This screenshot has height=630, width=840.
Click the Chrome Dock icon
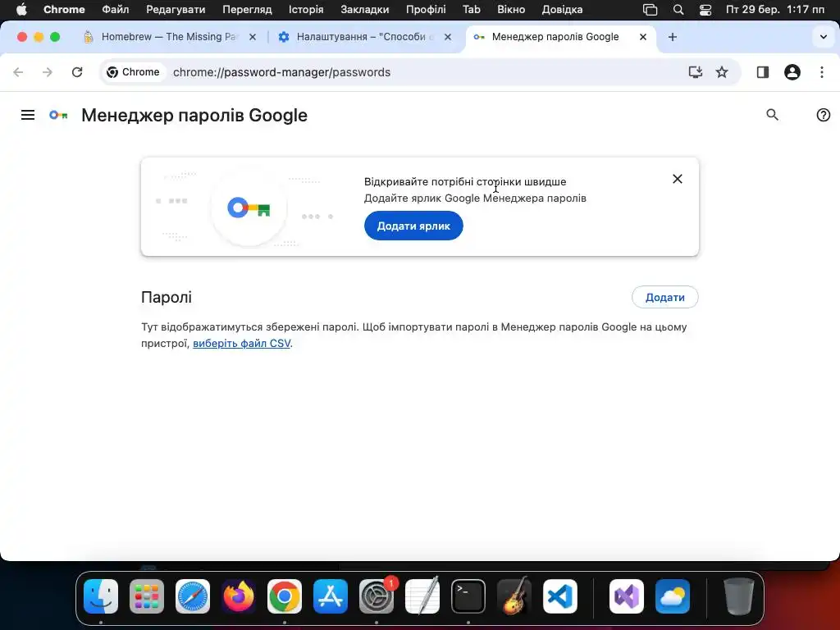[x=285, y=596]
